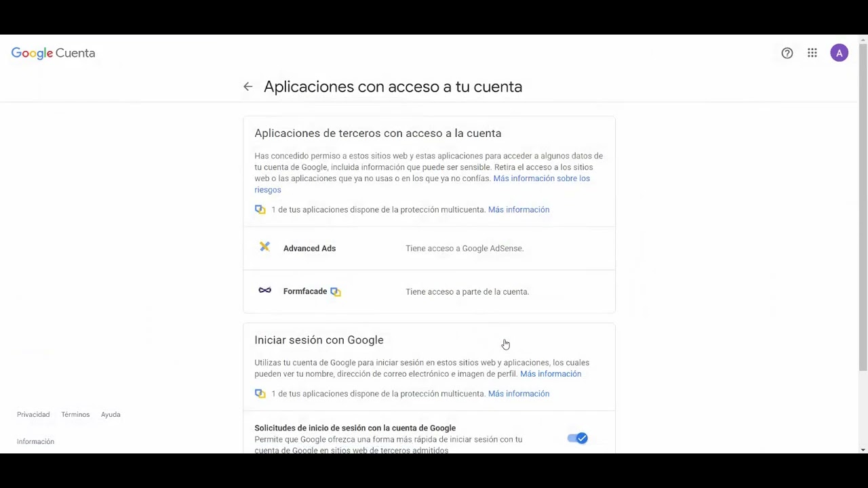Image resolution: width=868 pixels, height=488 pixels.
Task: Click the Formfacade infinity app icon
Action: [264, 291]
